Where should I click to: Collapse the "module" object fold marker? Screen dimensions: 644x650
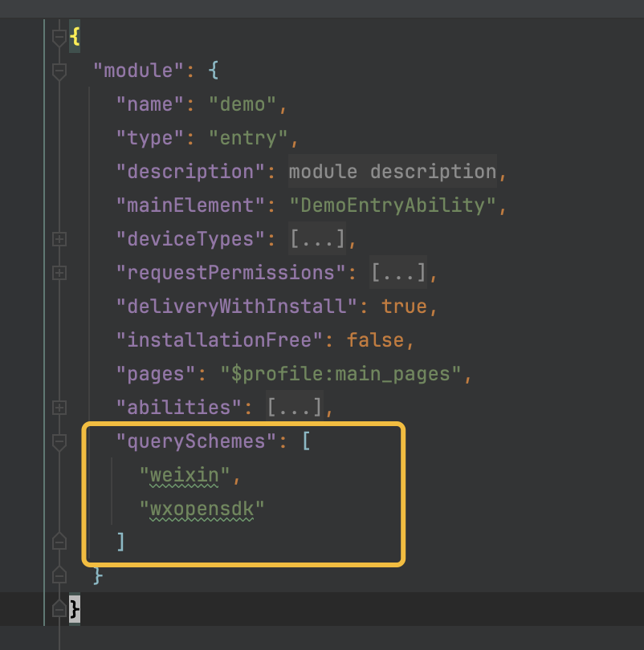point(59,71)
